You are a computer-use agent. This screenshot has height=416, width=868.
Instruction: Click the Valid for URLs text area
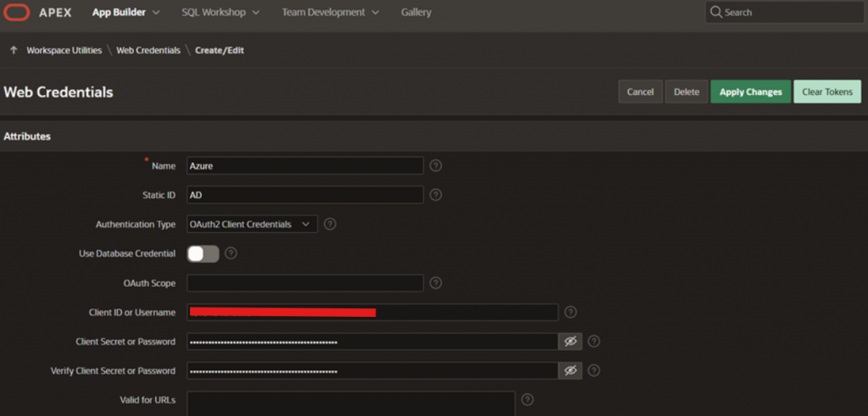tap(351, 404)
